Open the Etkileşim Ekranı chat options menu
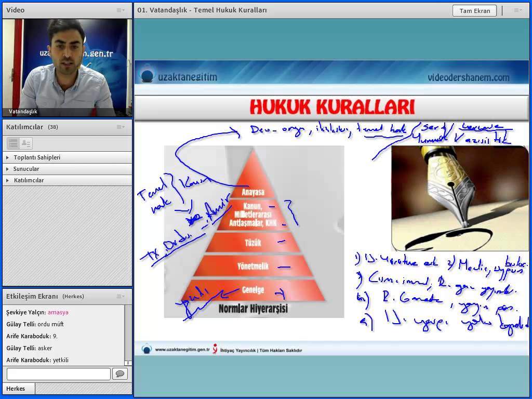This screenshot has height=399, width=532. [x=120, y=296]
